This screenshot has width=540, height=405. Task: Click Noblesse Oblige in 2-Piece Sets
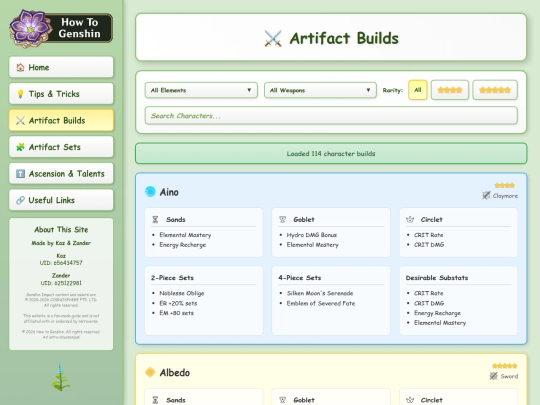tap(181, 293)
